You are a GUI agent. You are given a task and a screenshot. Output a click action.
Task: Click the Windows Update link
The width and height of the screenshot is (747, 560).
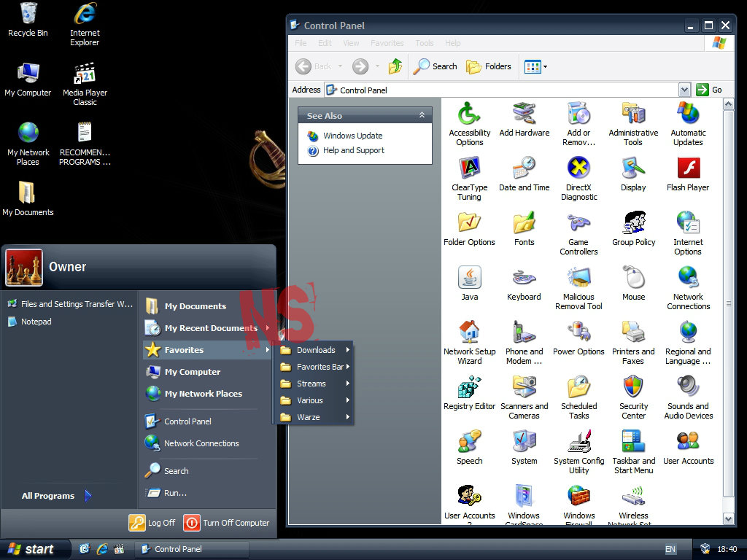[352, 136]
